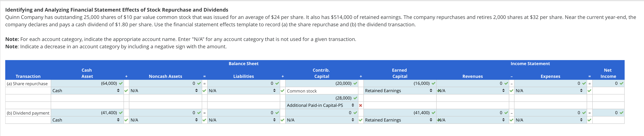This screenshot has width=644, height=136.
Task: Click checkmark beside dividend payment net income 0
Action: pos(622,113)
